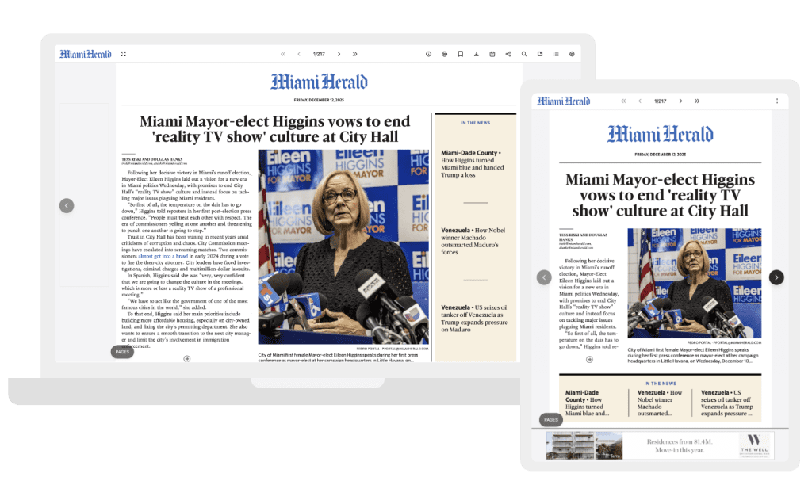Go to next page in tablet toolbar
The image size is (812, 504).
[680, 101]
